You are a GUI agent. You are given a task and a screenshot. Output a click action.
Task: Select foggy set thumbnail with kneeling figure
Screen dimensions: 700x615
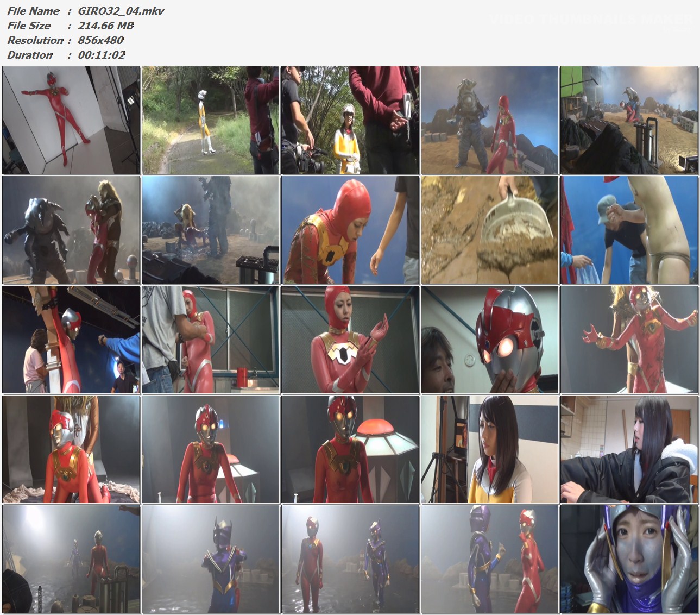point(211,229)
